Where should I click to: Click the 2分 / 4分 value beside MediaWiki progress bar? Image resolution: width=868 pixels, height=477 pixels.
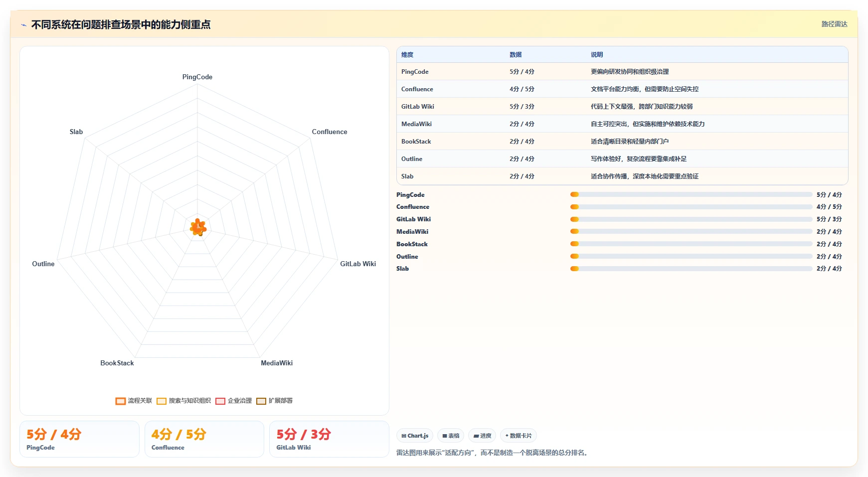tap(829, 232)
